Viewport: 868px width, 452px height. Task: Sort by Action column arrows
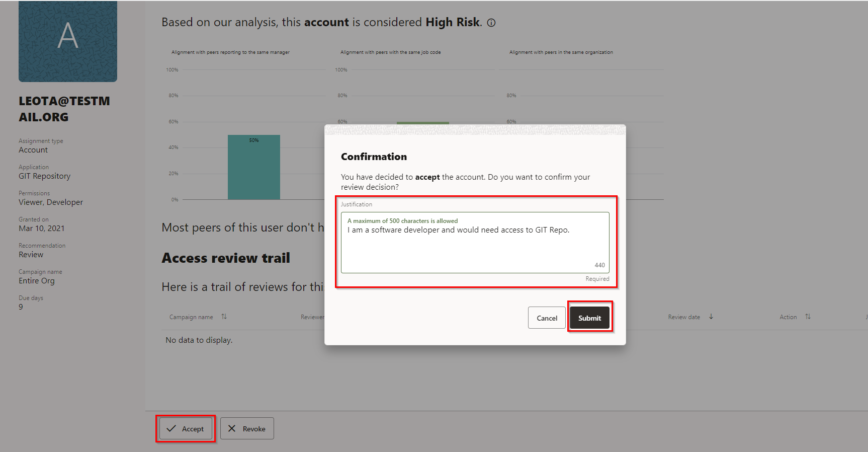(x=808, y=317)
